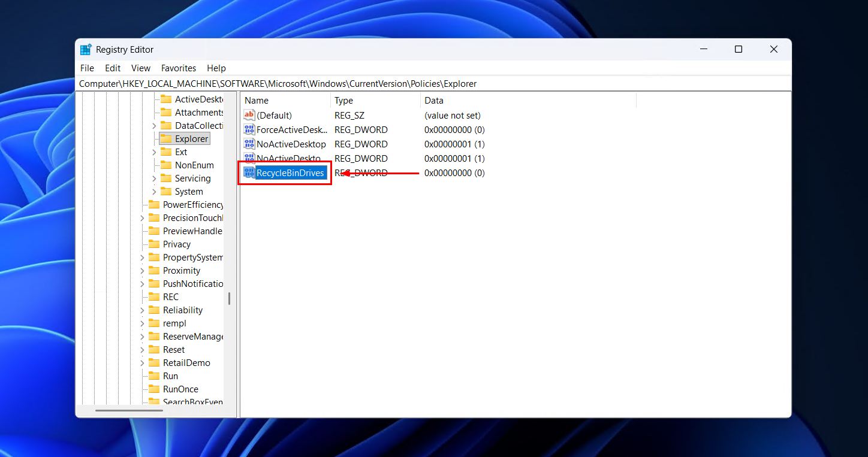The height and width of the screenshot is (457, 868).
Task: Click the NoActiveDesktop REG_DWORD icon
Action: coord(249,144)
